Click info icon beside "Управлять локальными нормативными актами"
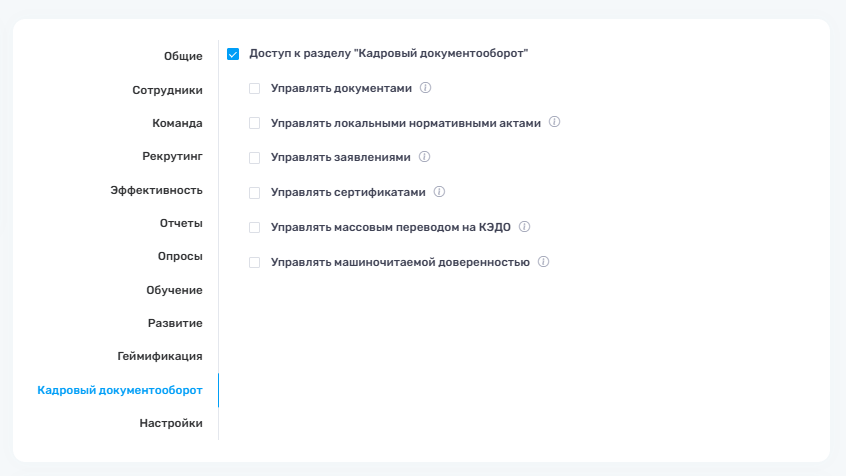This screenshot has width=846, height=476. 554,122
